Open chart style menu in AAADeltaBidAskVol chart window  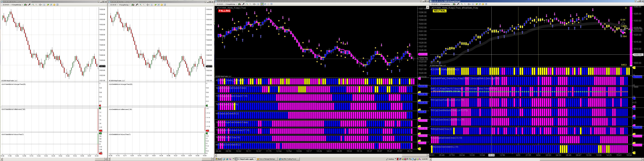[x=133, y=5]
